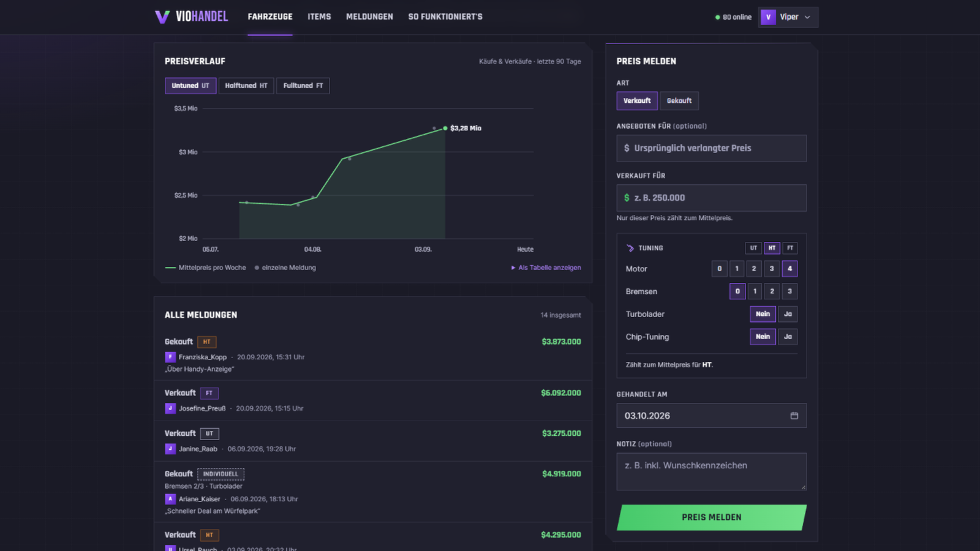Apply the FT tuning preset
Screen dimensions: 980x551
pyautogui.click(x=790, y=248)
